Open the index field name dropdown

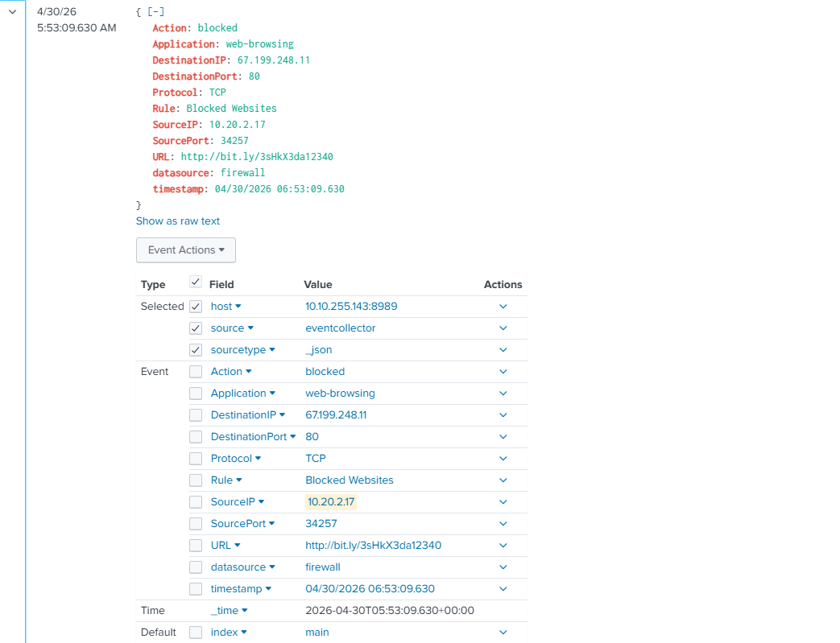(229, 633)
